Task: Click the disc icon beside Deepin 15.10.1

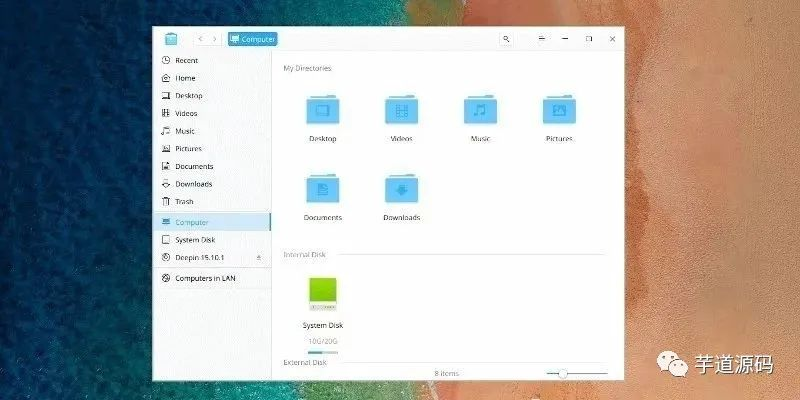Action: [x=165, y=258]
